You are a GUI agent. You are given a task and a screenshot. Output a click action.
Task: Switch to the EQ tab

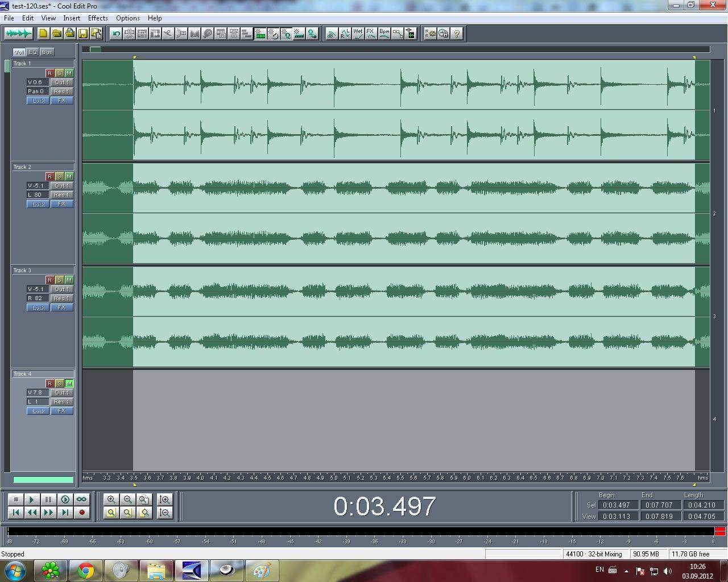tap(33, 52)
